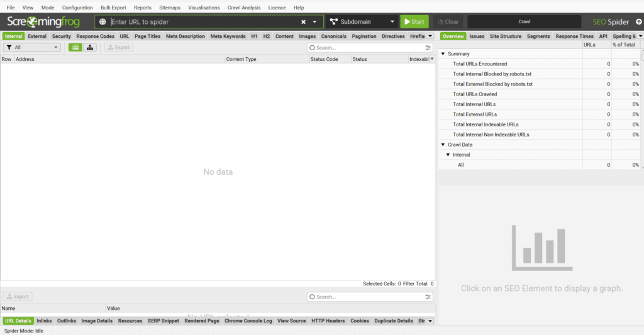This screenshot has height=335, width=644.
Task: Click the Enter URL to spider field
Action: [x=201, y=21]
